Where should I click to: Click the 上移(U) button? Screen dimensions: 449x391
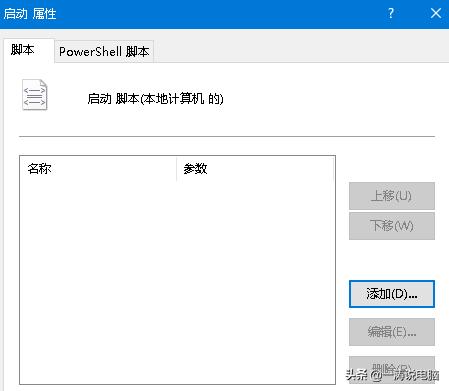click(392, 196)
